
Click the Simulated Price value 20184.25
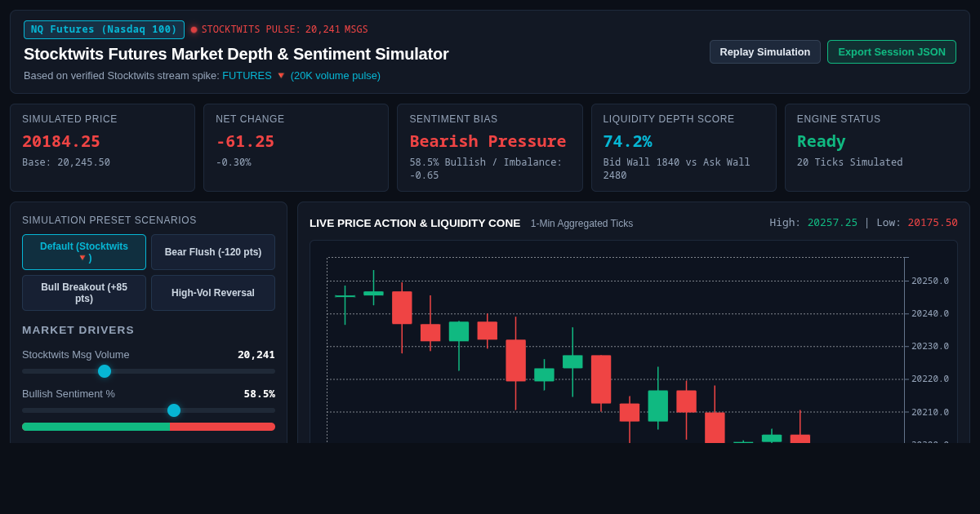click(61, 141)
